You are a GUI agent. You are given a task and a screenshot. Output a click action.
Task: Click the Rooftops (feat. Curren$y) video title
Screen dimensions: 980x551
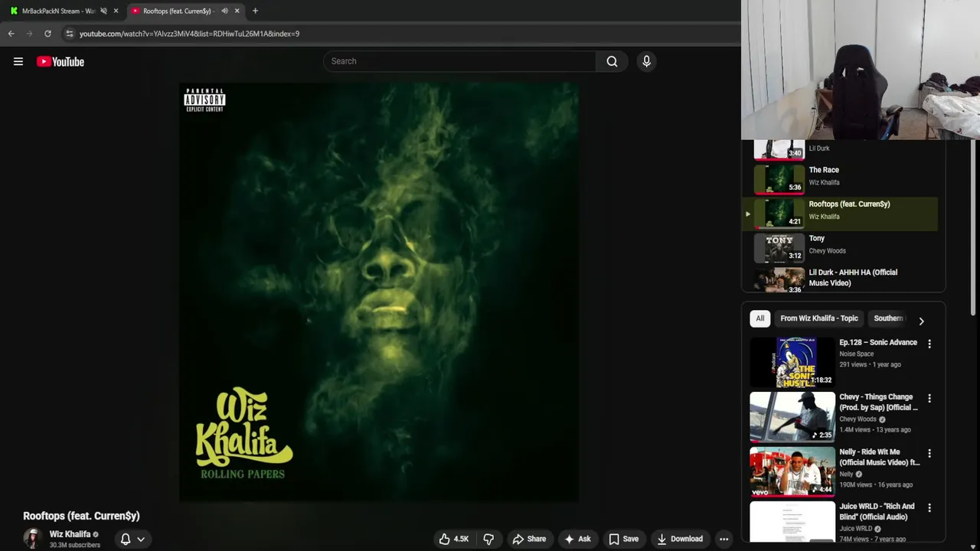pos(81,516)
